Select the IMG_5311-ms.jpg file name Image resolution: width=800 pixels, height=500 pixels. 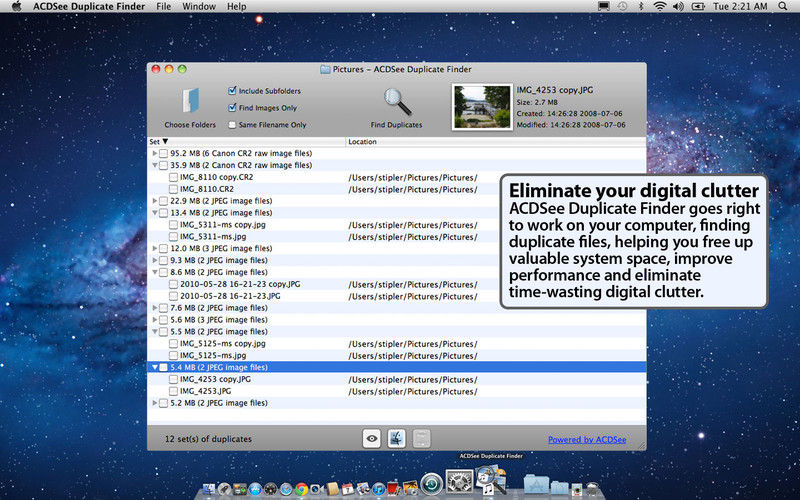click(x=213, y=237)
